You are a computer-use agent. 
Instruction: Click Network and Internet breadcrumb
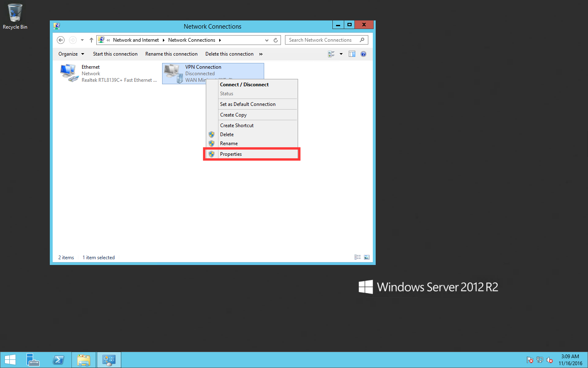(x=136, y=40)
